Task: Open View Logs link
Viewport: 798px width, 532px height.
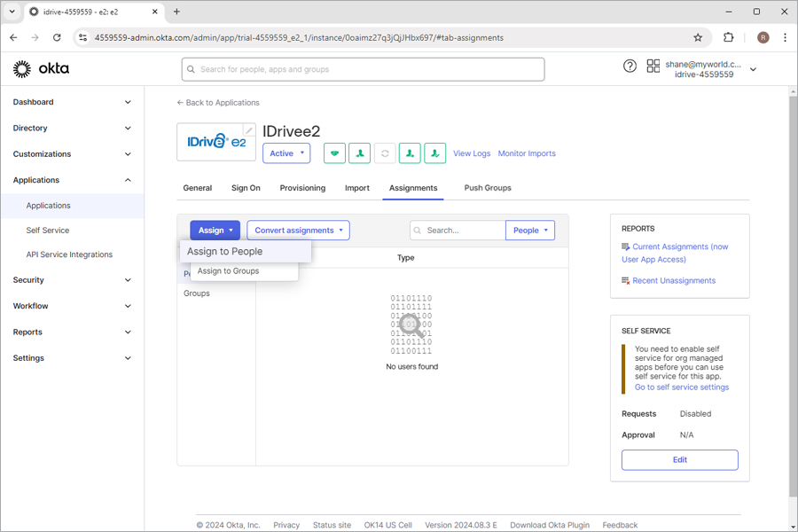Action: (x=472, y=153)
